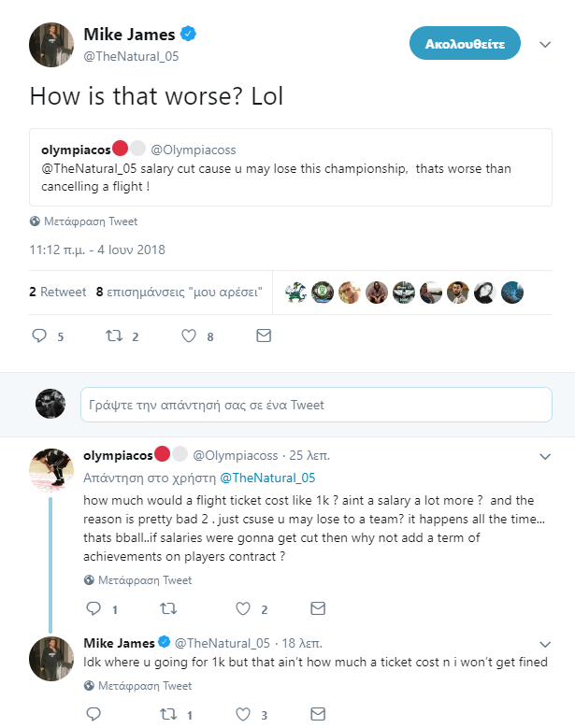Expand options on Mike James's bottom reply
Viewport: 575px width, 728px height.
coord(545,644)
